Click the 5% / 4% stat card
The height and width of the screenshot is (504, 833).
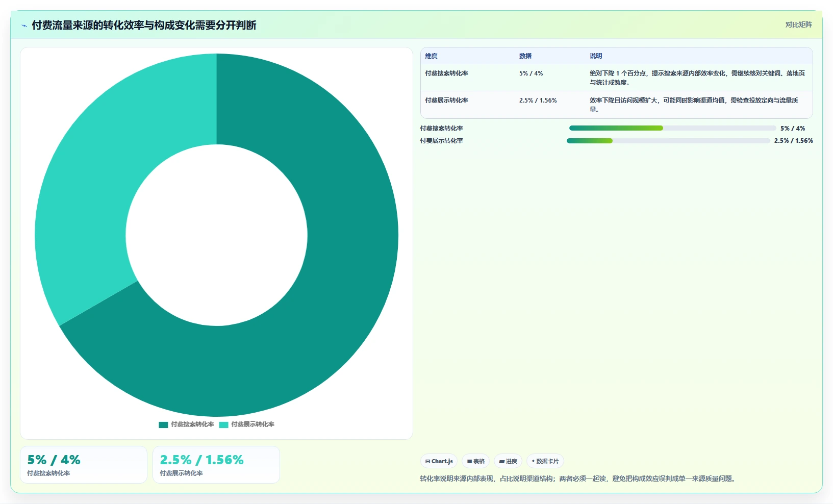[x=84, y=465]
